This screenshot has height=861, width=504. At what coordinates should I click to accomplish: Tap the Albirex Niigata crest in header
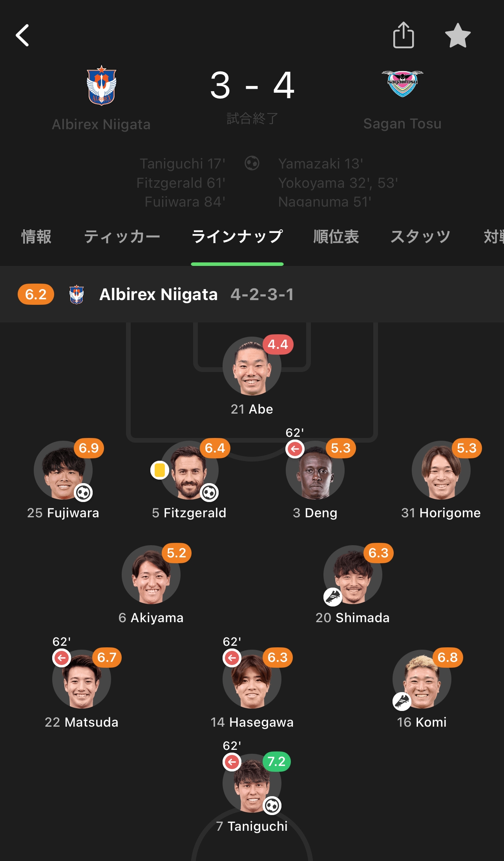pyautogui.click(x=102, y=85)
